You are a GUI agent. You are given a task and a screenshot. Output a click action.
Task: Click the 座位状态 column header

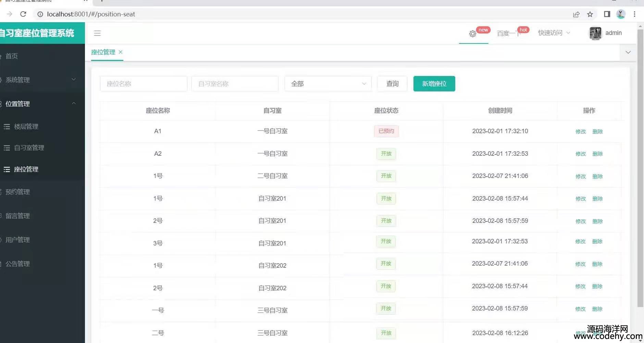(x=386, y=111)
